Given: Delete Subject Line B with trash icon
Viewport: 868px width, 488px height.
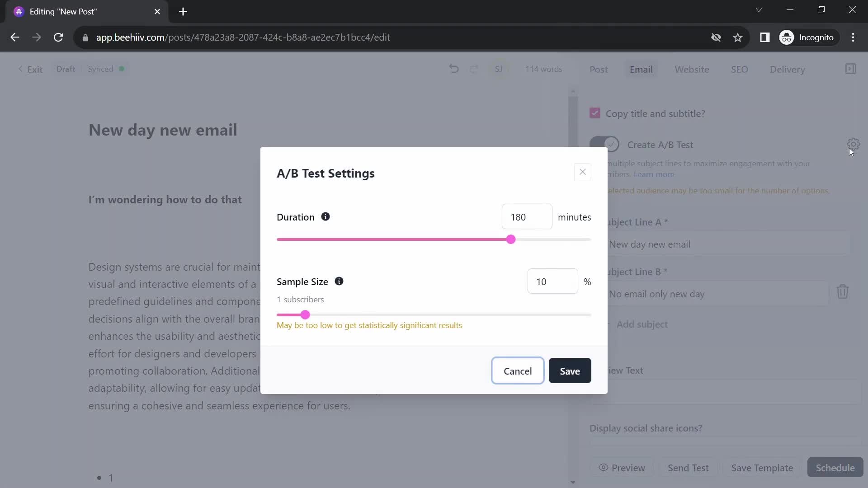Looking at the screenshot, I should click(x=842, y=292).
